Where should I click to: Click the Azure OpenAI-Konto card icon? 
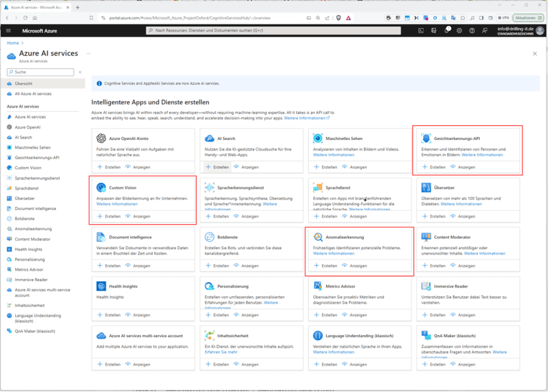pos(101,139)
